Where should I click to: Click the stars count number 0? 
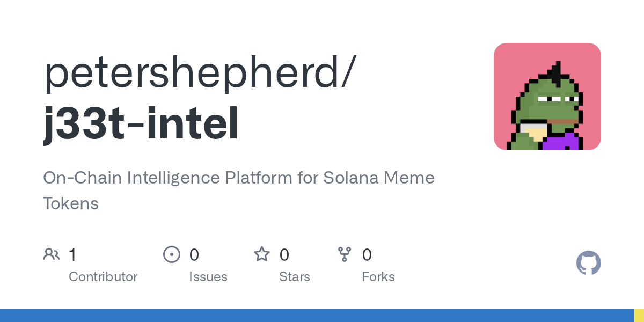point(284,254)
